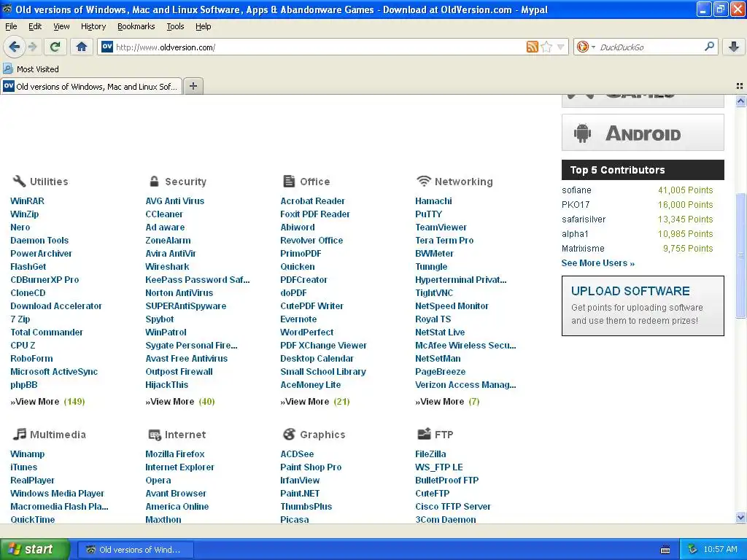Screen dimensions: 747x560
Task: Open the 7 Zip link
Action: click(x=20, y=319)
